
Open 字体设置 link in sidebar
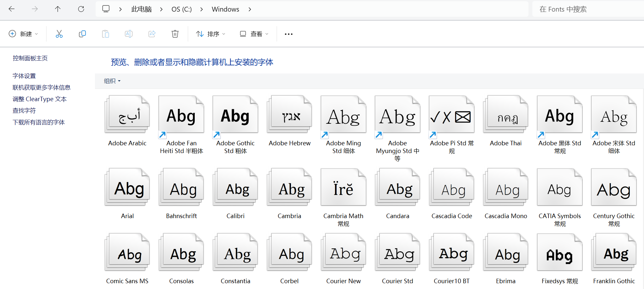24,76
